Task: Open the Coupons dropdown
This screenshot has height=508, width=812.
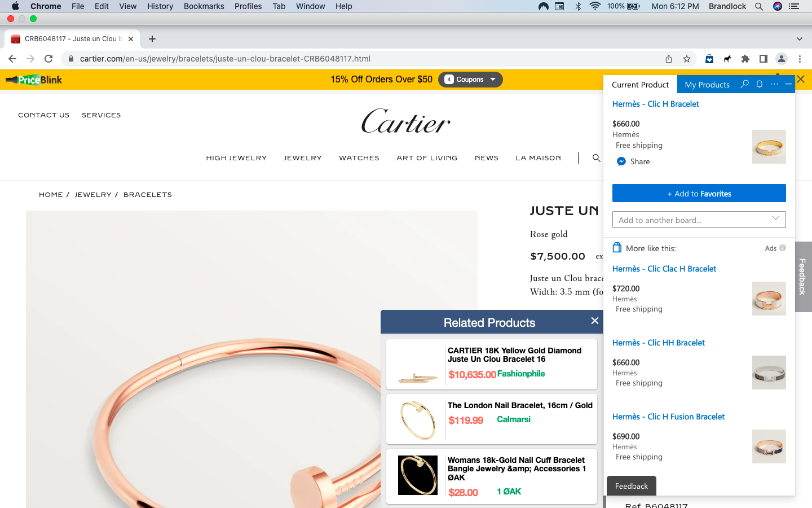Action: (x=470, y=80)
